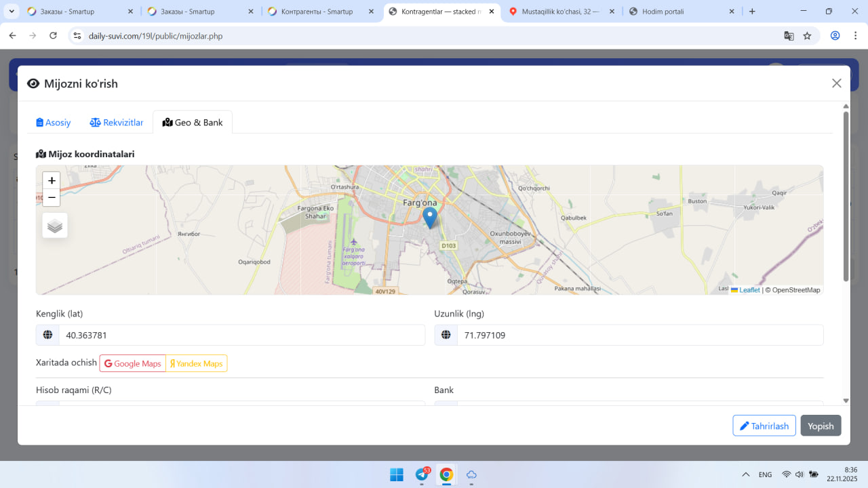Open the map layers control

(55, 226)
